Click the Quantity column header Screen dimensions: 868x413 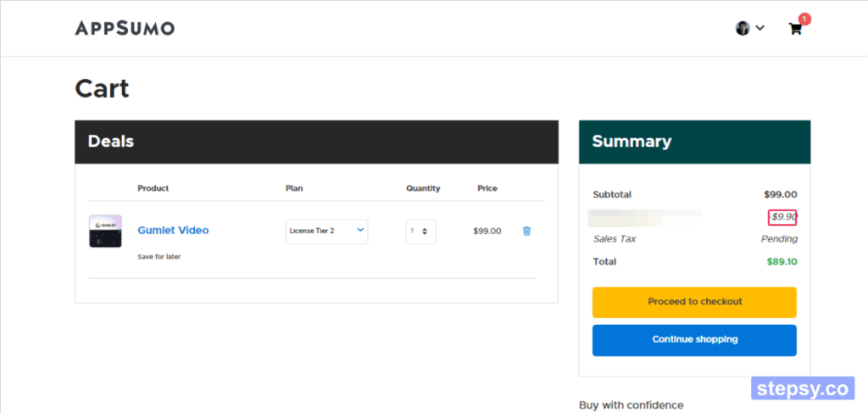pos(423,188)
